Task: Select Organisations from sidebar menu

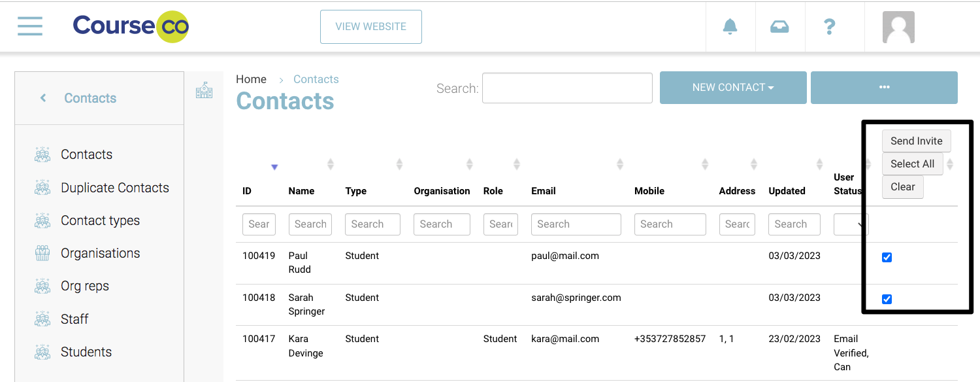Action: pos(100,253)
